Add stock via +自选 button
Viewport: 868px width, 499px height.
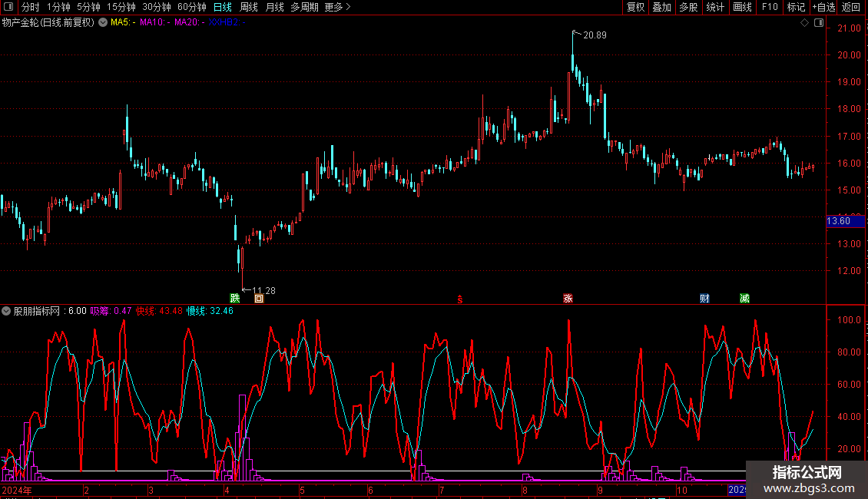(823, 7)
